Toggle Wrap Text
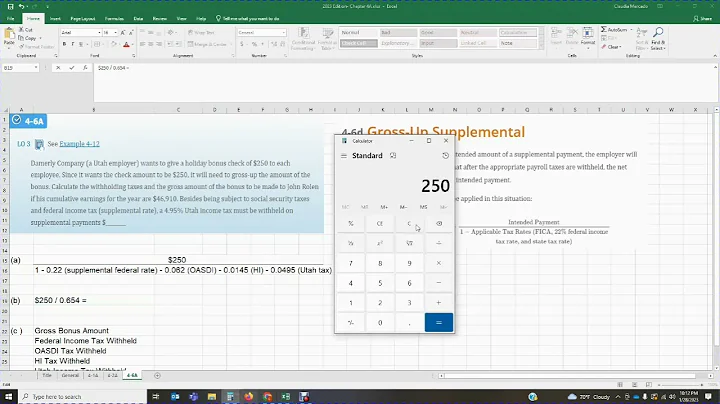Image resolution: width=720 pixels, height=404 pixels. point(201,33)
